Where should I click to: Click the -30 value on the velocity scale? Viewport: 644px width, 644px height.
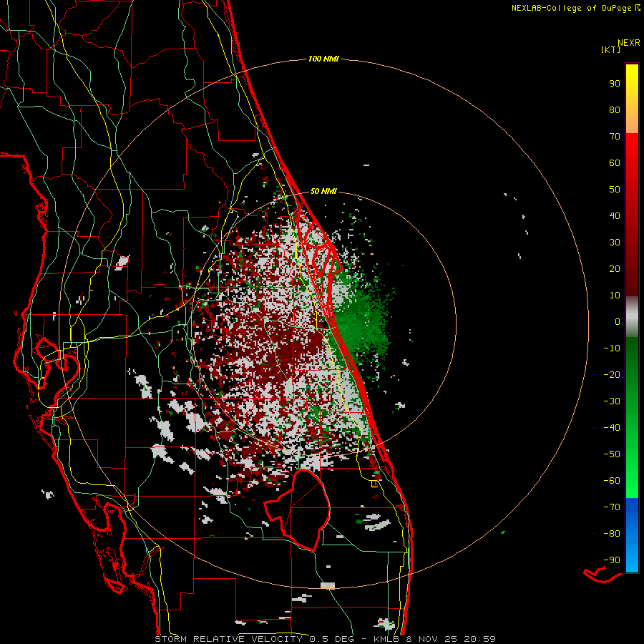click(x=612, y=401)
